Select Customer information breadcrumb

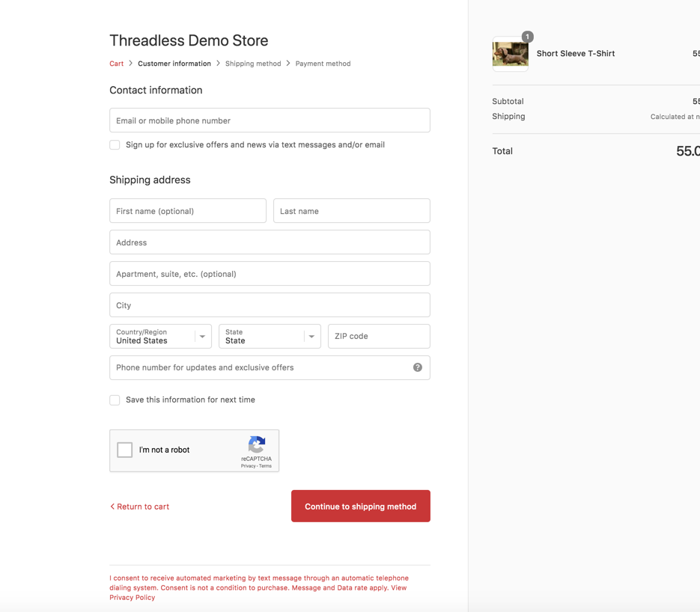(174, 64)
